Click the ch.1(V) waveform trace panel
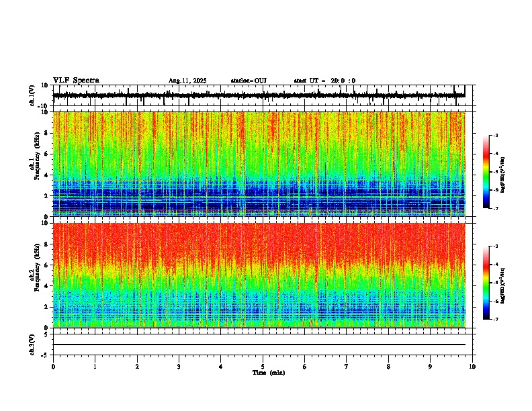The width and height of the screenshot is (532, 411). coord(263,95)
